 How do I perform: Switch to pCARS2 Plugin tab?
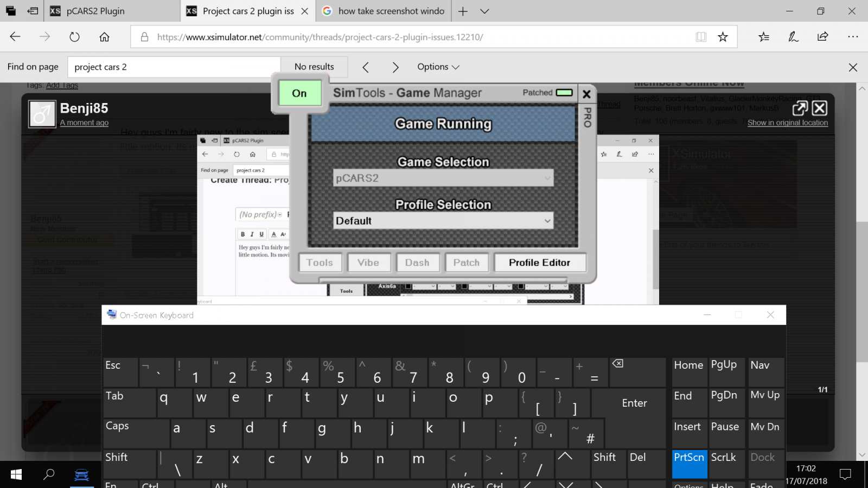(112, 11)
